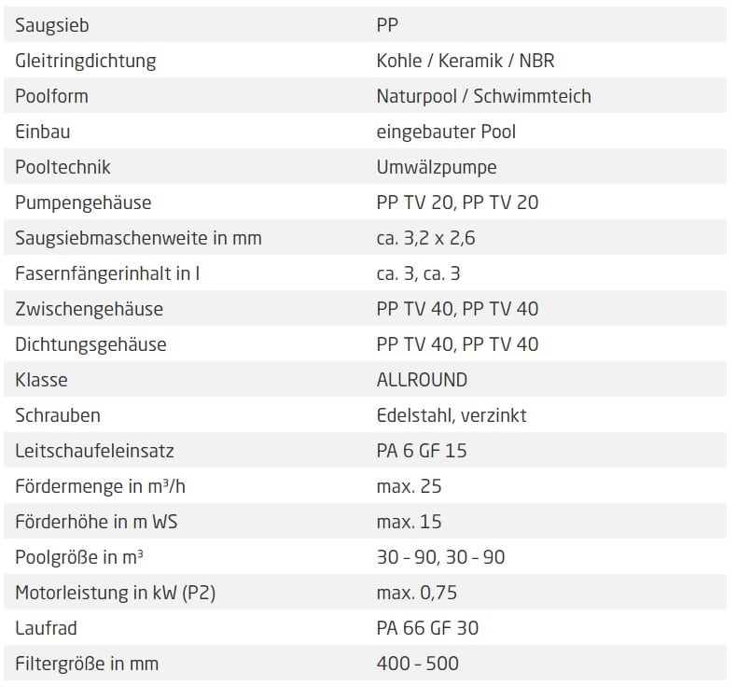Click the Dichtungsgehäuse row label
751x700 pixels.
(x=90, y=344)
